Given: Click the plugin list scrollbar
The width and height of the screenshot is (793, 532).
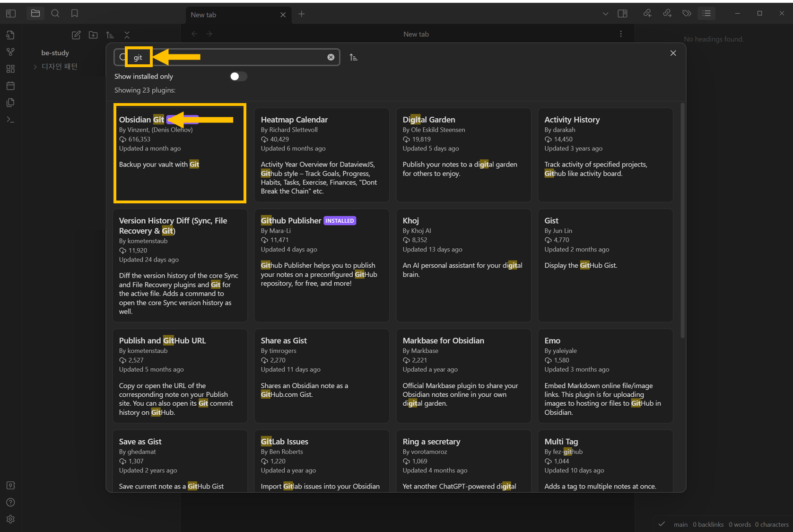Looking at the screenshot, I should 682,220.
